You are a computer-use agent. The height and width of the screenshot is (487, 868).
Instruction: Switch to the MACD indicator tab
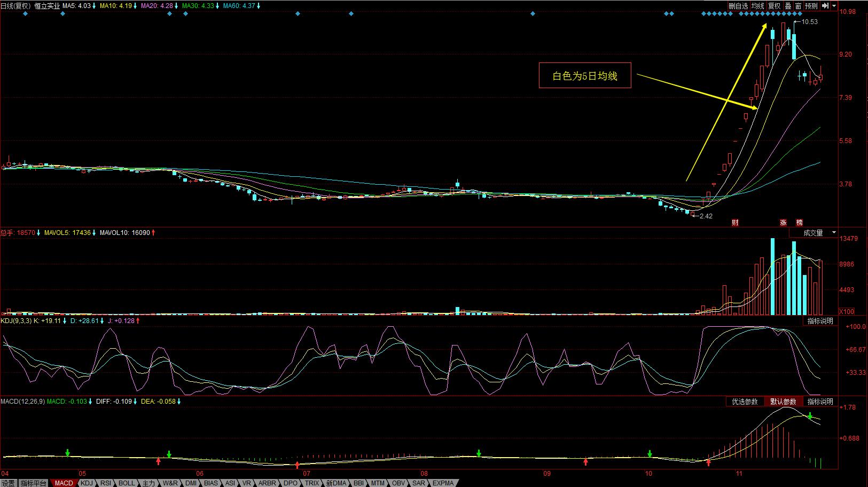click(x=64, y=483)
